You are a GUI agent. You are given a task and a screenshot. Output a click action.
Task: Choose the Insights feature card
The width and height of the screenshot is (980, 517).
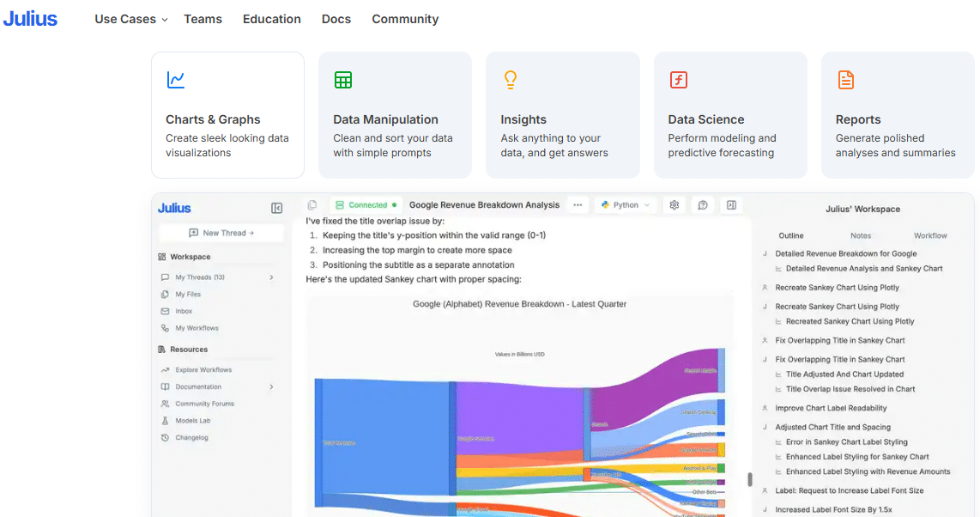point(562,115)
